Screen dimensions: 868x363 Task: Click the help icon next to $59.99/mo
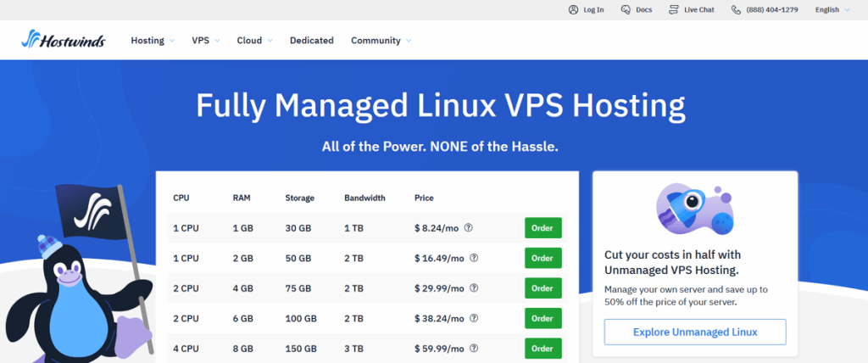pos(474,349)
